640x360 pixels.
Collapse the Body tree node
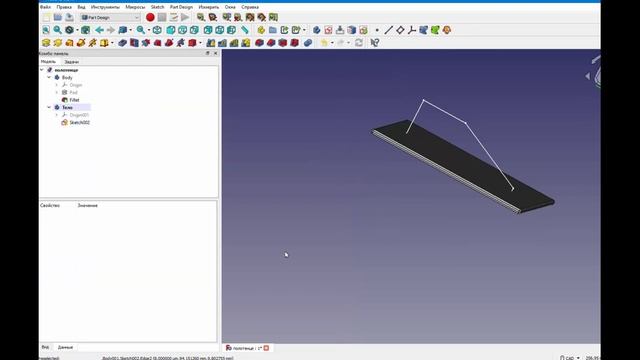[x=49, y=78]
